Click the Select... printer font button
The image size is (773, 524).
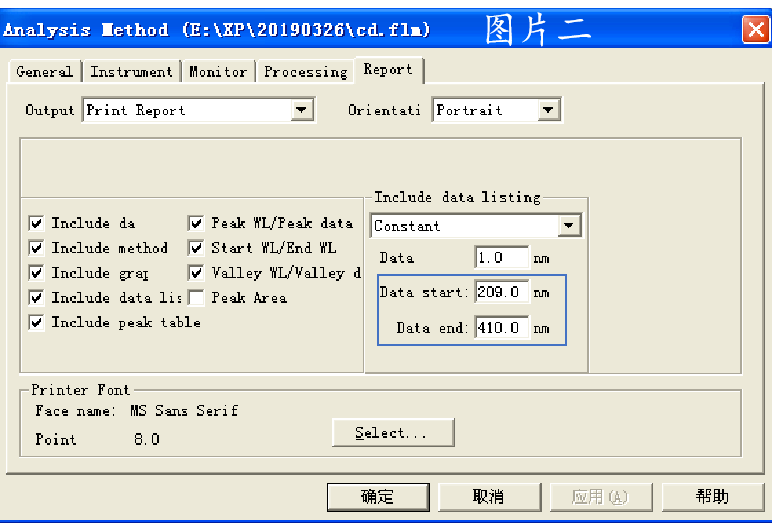(x=393, y=433)
